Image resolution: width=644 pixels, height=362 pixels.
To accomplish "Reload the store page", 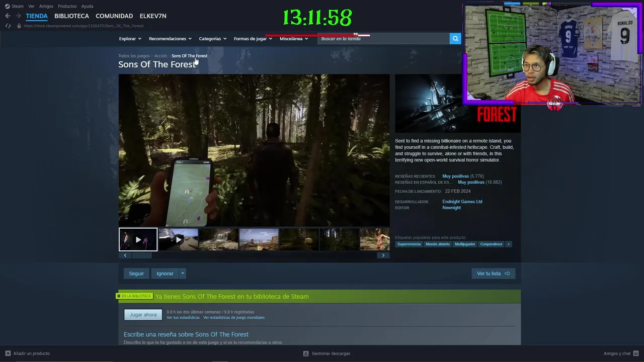I will [x=8, y=26].
